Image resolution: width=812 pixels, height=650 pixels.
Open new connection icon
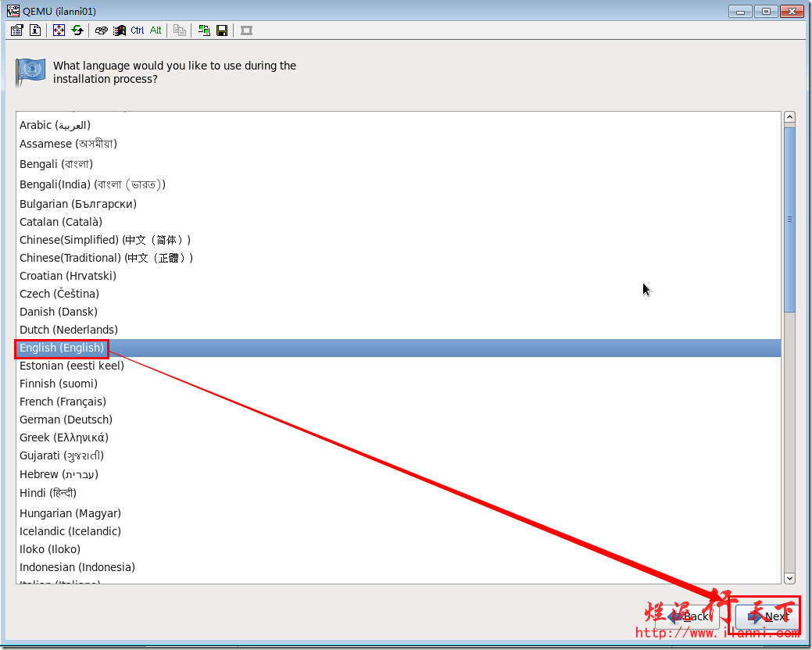(x=204, y=30)
